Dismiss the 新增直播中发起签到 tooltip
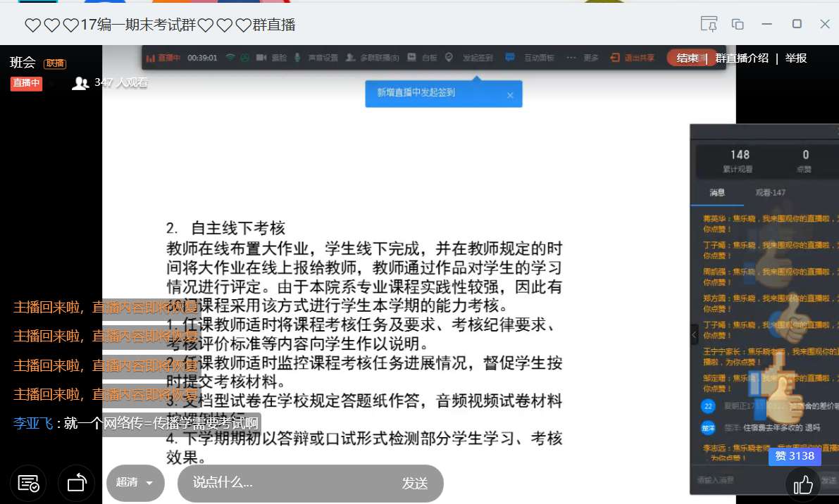 tap(510, 95)
